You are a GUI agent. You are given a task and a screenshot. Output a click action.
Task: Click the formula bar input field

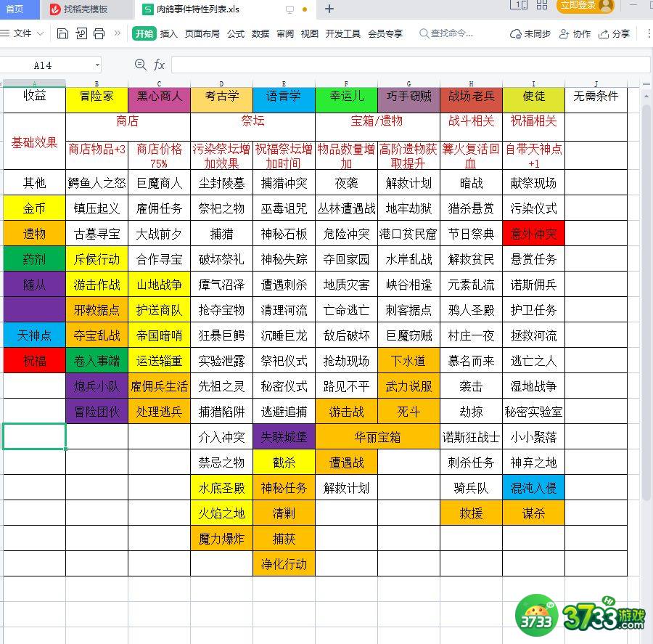[x=406, y=65]
